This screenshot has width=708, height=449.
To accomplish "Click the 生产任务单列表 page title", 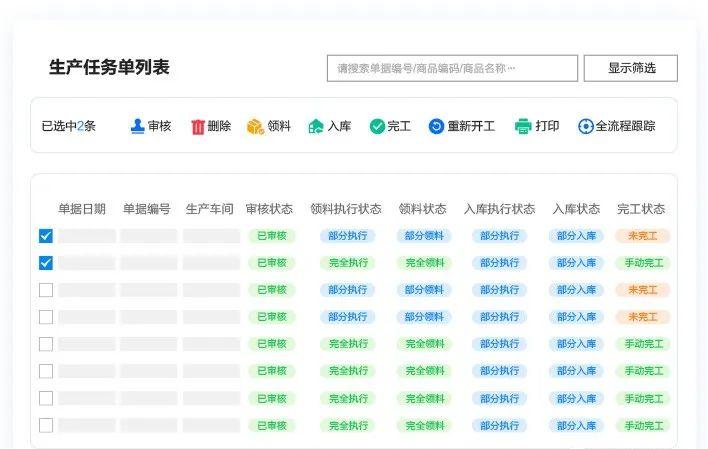I will (x=109, y=67).
